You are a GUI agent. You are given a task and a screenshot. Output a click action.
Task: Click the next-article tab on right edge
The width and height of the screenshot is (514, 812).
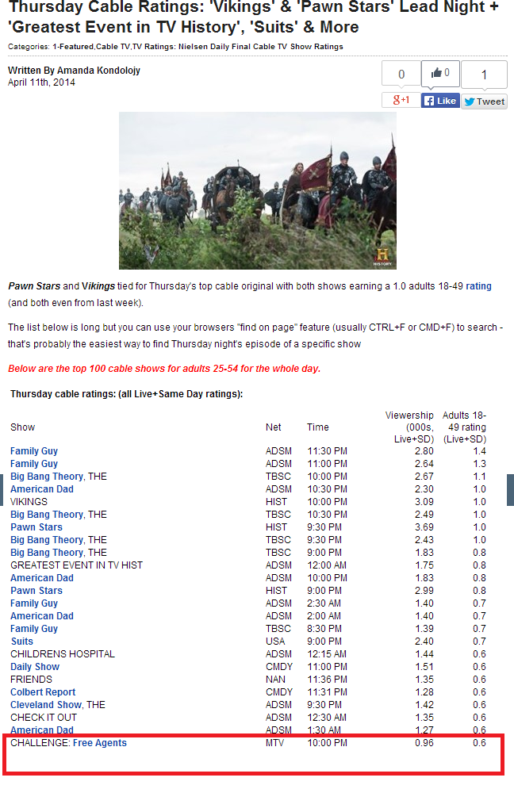pos(510,490)
